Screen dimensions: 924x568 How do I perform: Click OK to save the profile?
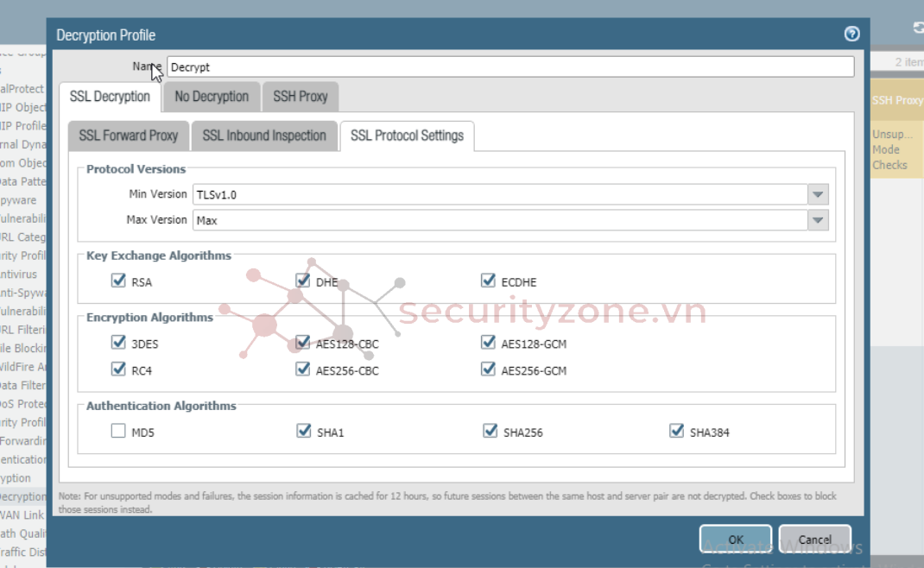click(x=735, y=540)
